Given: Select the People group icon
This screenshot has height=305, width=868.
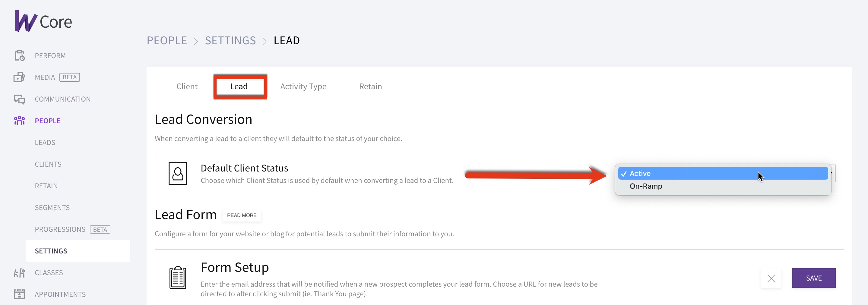Looking at the screenshot, I should click(x=19, y=121).
